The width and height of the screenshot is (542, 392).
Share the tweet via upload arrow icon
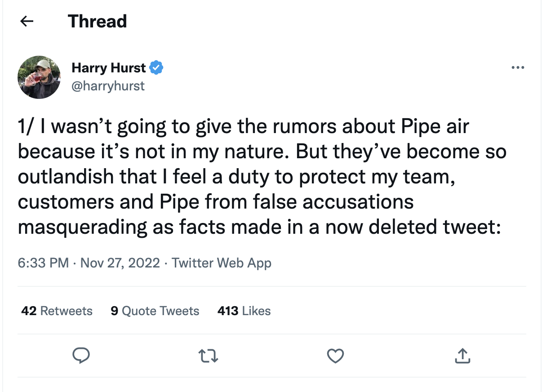462,356
